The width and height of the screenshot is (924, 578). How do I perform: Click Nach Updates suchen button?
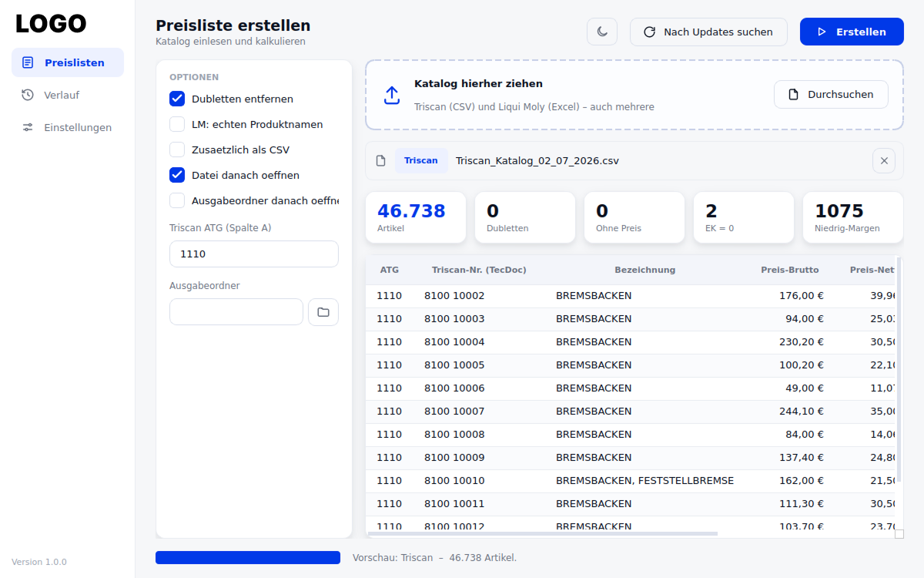click(x=708, y=32)
